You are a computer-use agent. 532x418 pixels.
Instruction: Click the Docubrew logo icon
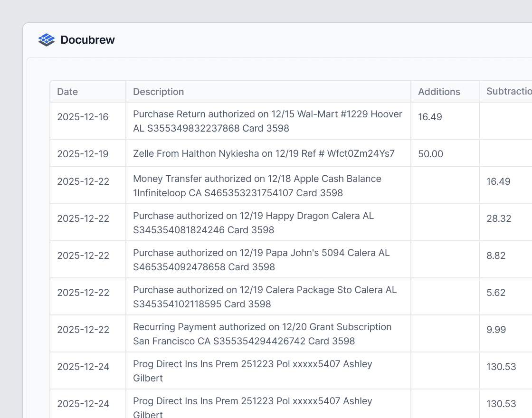[x=47, y=40]
